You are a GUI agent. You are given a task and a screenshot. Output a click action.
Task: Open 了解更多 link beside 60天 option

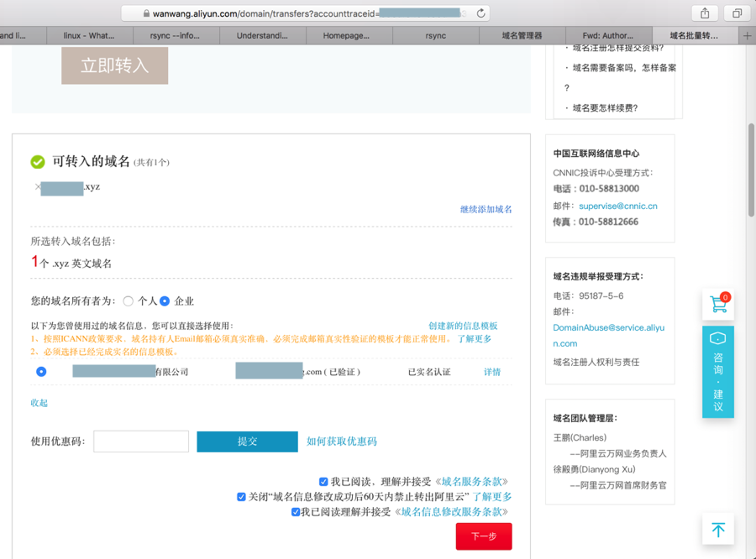492,497
